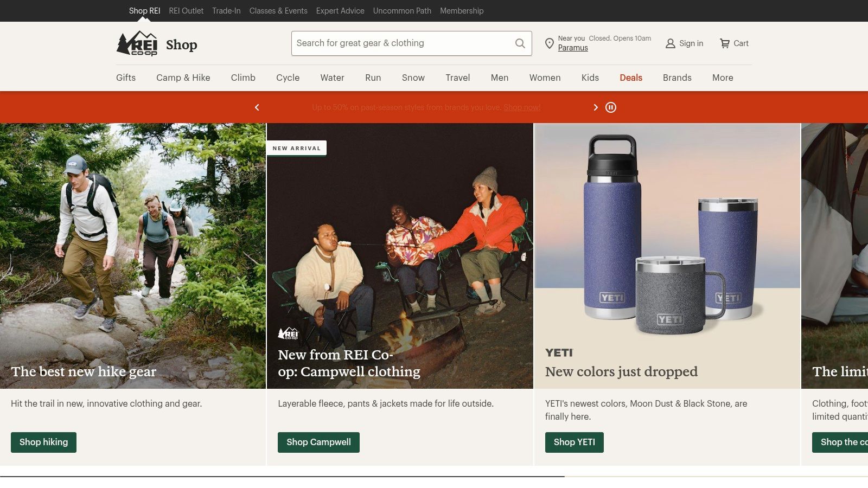Click the location pin icon near Paramus
868x488 pixels.
[550, 43]
